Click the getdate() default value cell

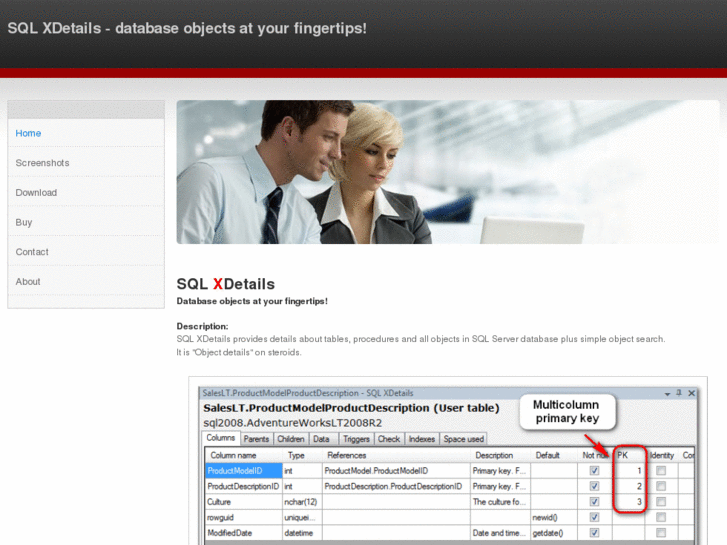554,533
